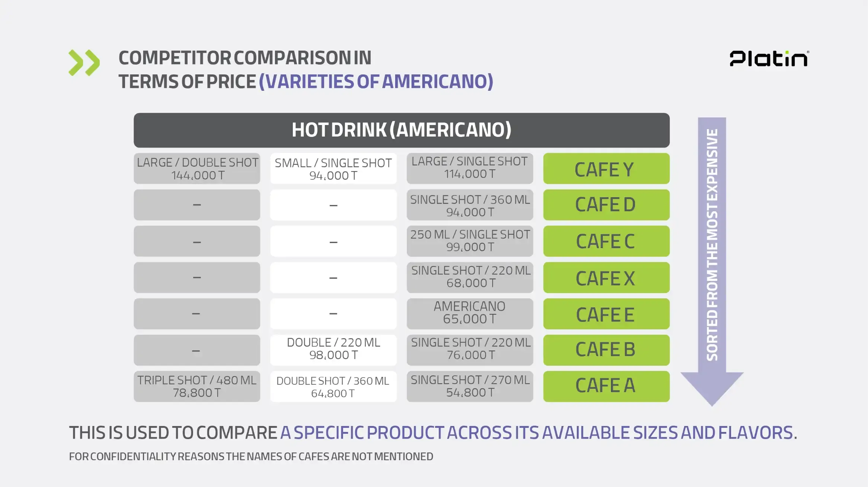The height and width of the screenshot is (487, 868).
Task: Choose the CAFE X green label
Action: (x=606, y=278)
